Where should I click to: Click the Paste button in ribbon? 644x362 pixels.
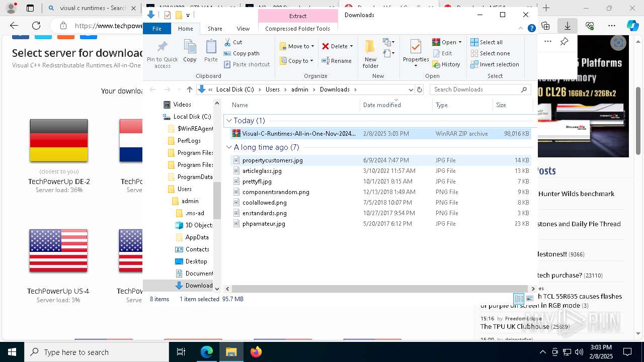211,51
